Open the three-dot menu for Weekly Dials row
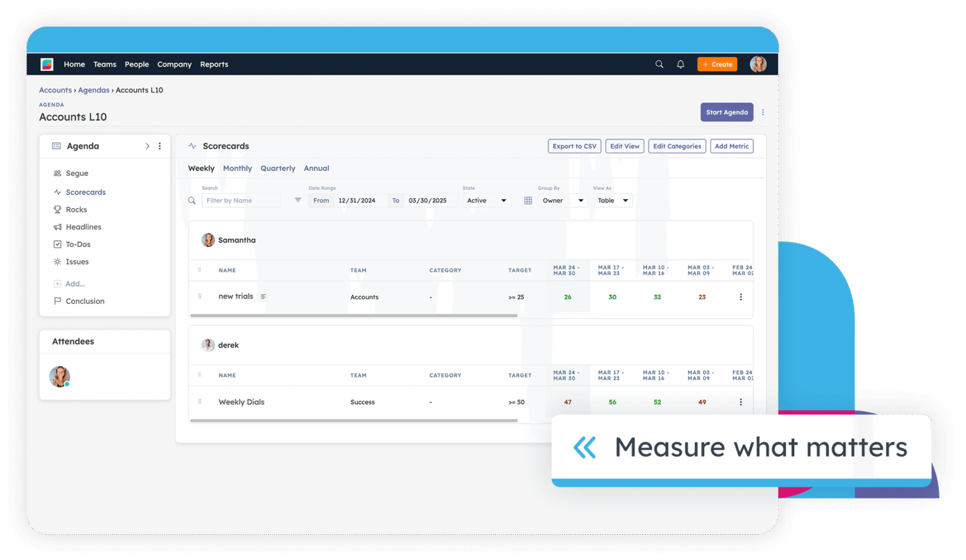This screenshot has height=560, width=966. click(x=740, y=402)
